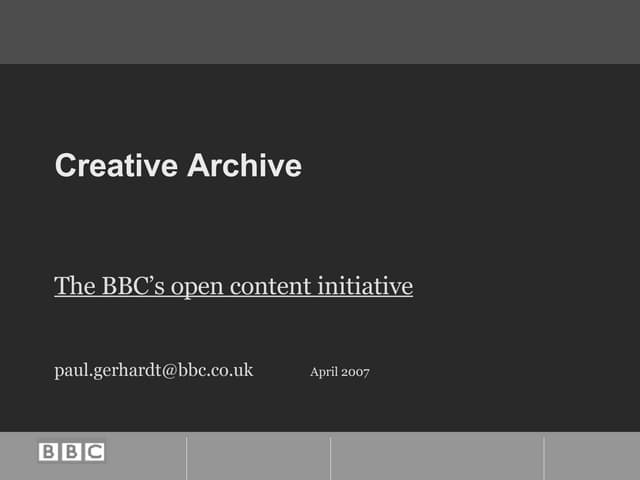
Task: Click the BBC logo in the footer
Action: pos(71,452)
